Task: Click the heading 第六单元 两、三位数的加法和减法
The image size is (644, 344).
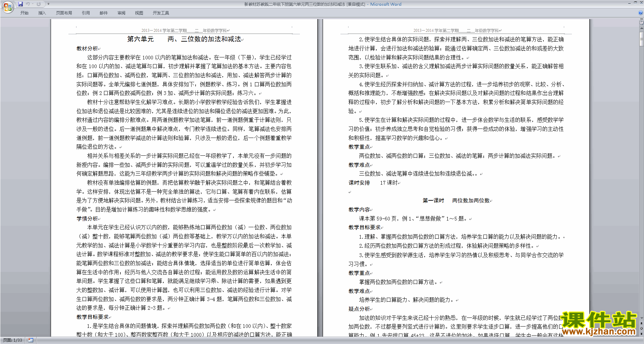Action: click(184, 39)
